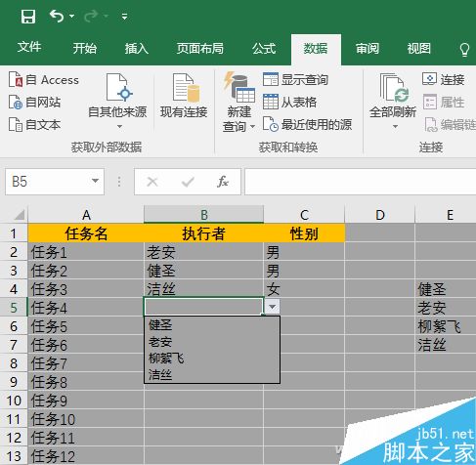Click cell A2 containing 任务1
The height and width of the screenshot is (465, 476).
86,252
